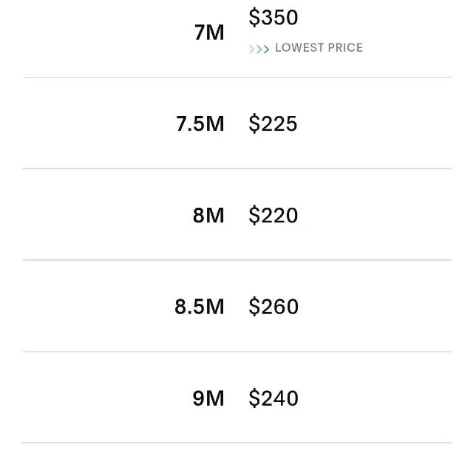Screen dimensions: 476x476
Task: Click the dollar sign of $260
Action: [x=254, y=307]
